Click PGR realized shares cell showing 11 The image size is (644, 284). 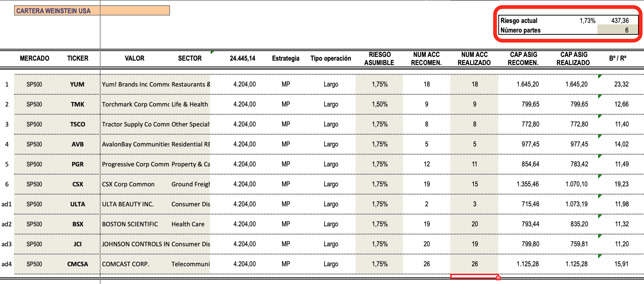(474, 164)
